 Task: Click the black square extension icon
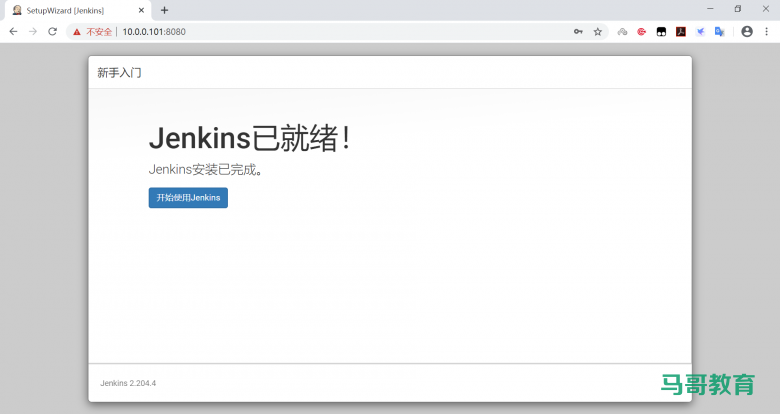[x=661, y=32]
